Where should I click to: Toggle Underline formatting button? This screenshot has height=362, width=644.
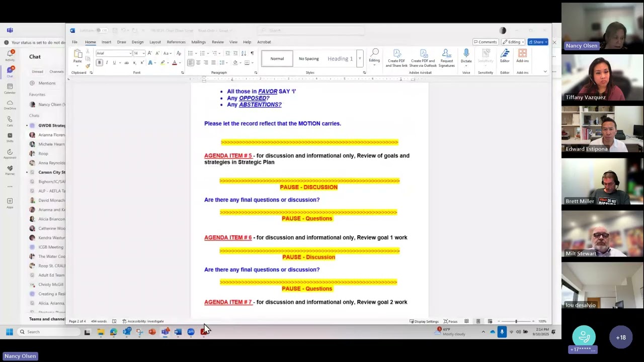114,63
